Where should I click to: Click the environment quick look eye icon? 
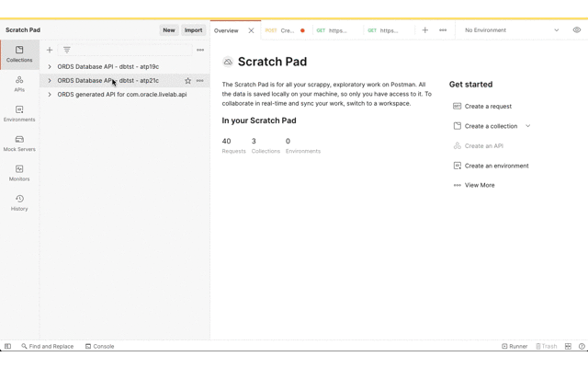[576, 30]
